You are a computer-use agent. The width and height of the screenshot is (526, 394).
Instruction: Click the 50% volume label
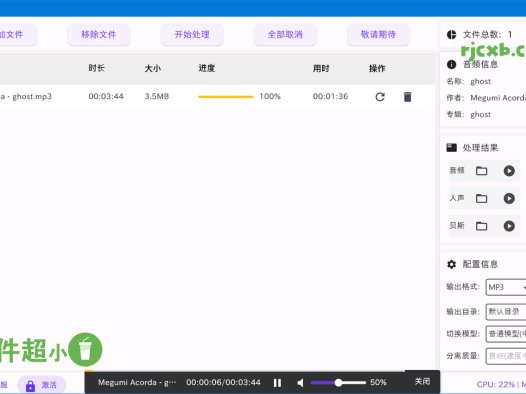click(x=378, y=383)
